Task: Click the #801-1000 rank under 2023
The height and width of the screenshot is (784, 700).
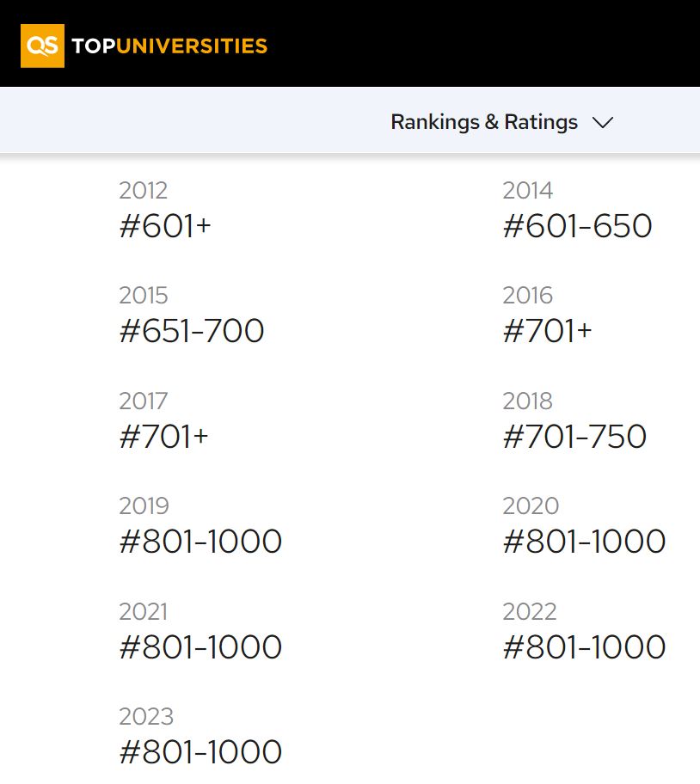Action: tap(201, 752)
